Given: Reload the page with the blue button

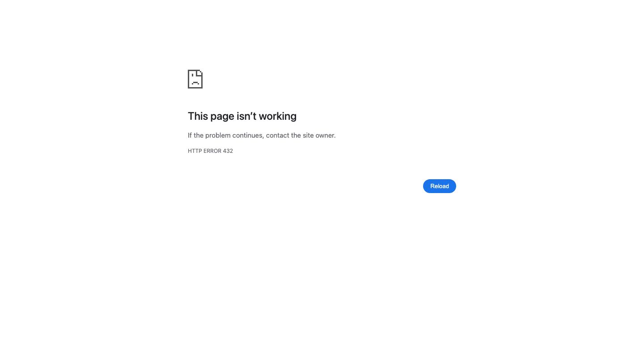Looking at the screenshot, I should pyautogui.click(x=439, y=186).
